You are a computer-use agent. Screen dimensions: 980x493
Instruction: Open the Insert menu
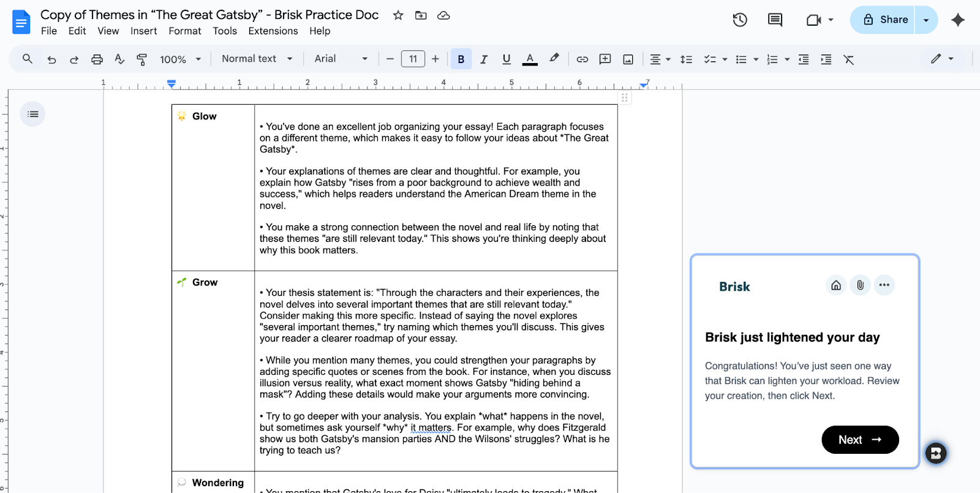[144, 31]
